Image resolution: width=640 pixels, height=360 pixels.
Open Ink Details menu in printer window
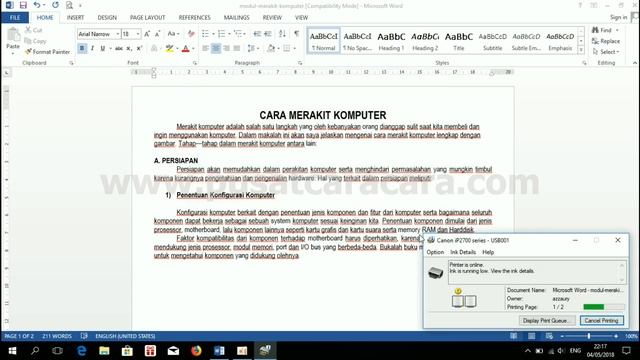click(x=463, y=252)
